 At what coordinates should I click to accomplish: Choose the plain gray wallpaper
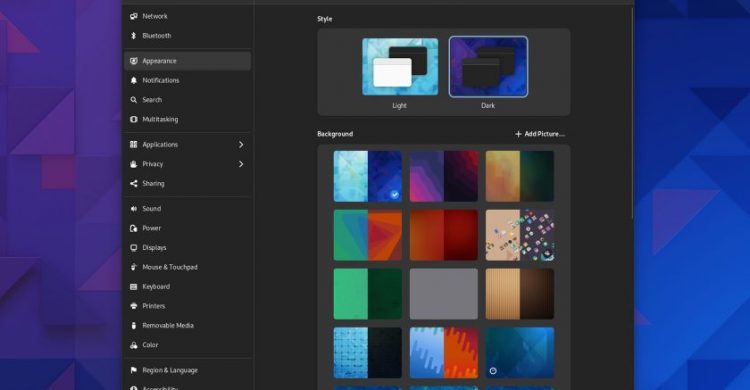[444, 294]
